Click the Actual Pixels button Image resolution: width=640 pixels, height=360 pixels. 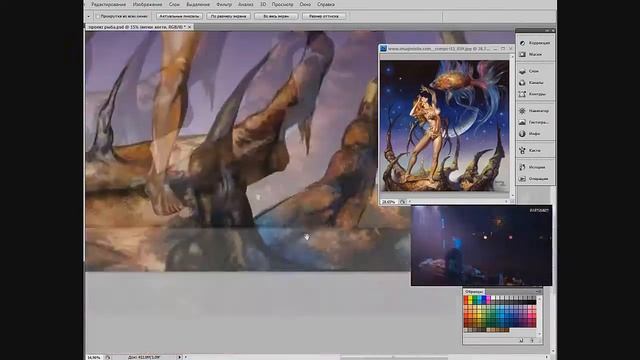point(179,16)
